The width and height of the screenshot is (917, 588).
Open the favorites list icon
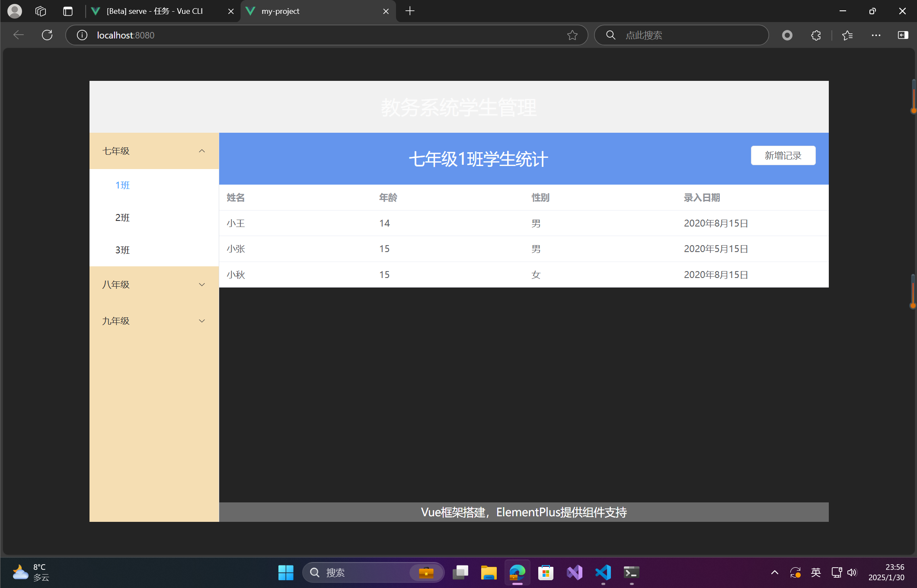[x=847, y=35]
